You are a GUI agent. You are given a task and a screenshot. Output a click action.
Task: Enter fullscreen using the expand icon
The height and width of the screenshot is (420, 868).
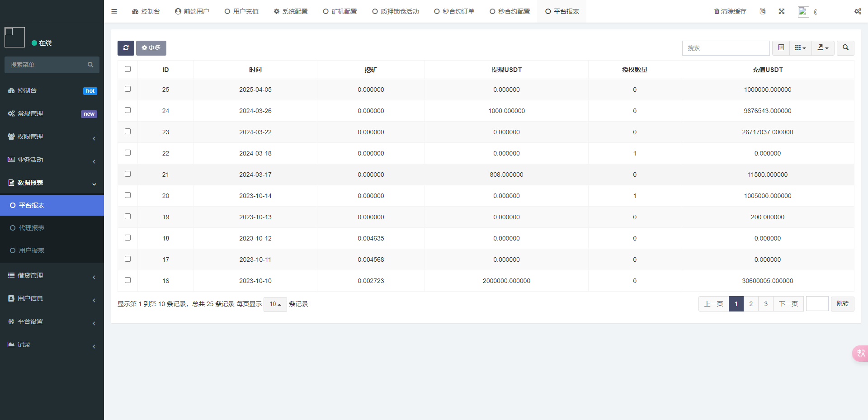tap(781, 11)
